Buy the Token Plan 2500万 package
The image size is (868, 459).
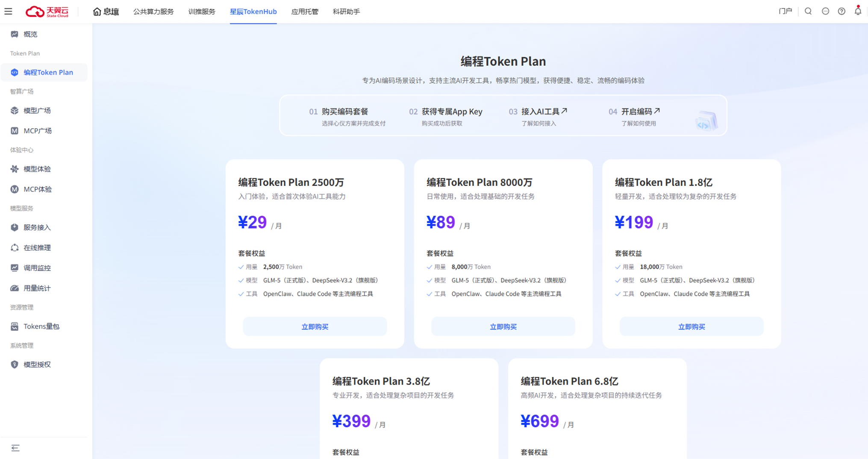point(315,327)
